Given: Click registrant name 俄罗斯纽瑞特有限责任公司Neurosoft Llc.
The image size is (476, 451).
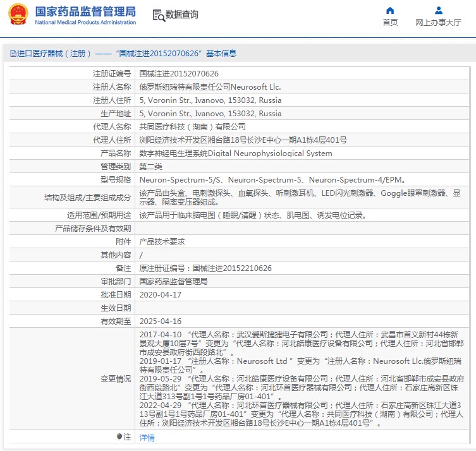Looking at the screenshot, I should click(x=210, y=87).
